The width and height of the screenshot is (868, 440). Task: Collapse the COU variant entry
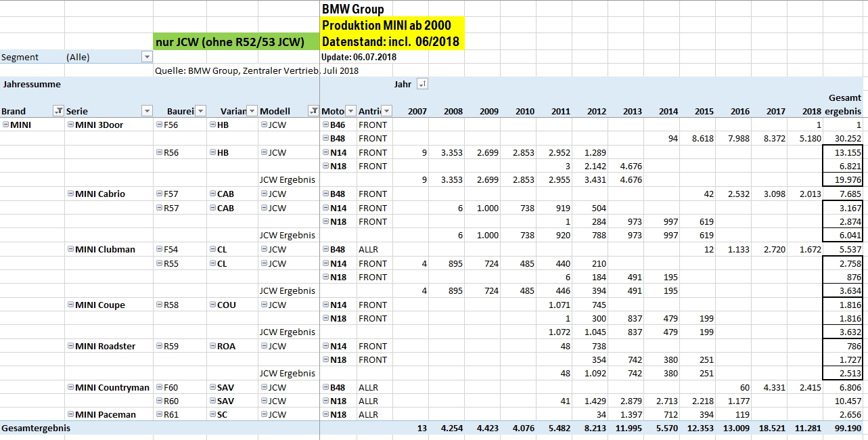click(212, 305)
